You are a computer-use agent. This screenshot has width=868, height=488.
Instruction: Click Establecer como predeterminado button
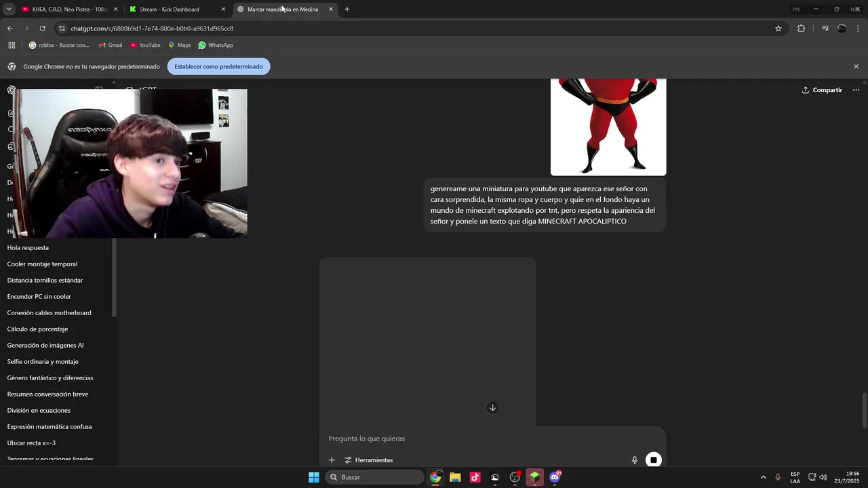218,66
